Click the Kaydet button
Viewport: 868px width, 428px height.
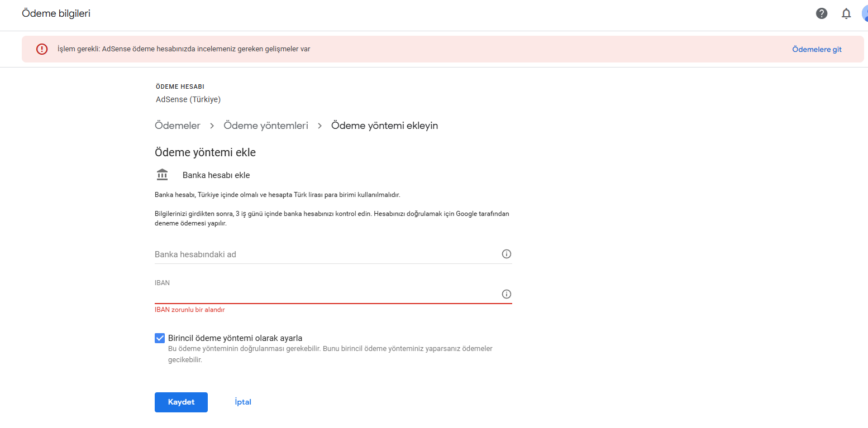click(181, 402)
